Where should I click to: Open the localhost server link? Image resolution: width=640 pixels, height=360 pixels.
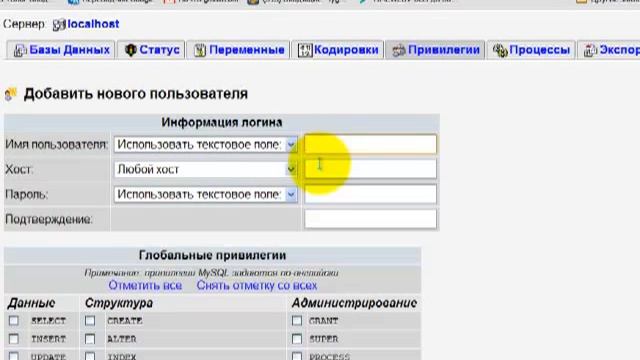(x=93, y=24)
